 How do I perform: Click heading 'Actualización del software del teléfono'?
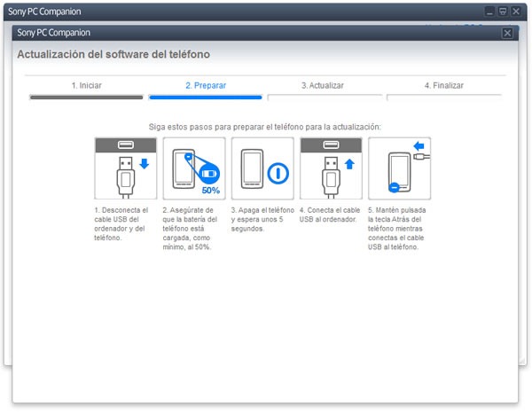(x=113, y=54)
